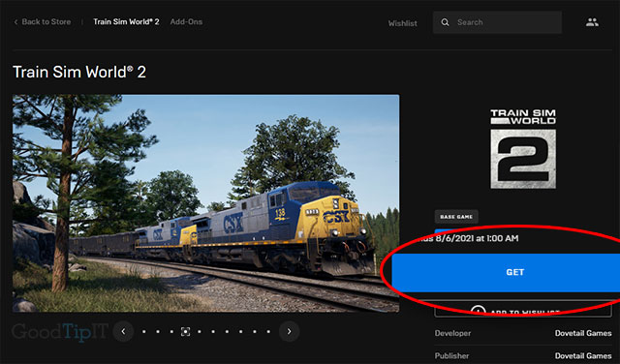This screenshot has height=364, width=620.
Task: Go to previous screenshot with left arrow
Action: pyautogui.click(x=123, y=331)
